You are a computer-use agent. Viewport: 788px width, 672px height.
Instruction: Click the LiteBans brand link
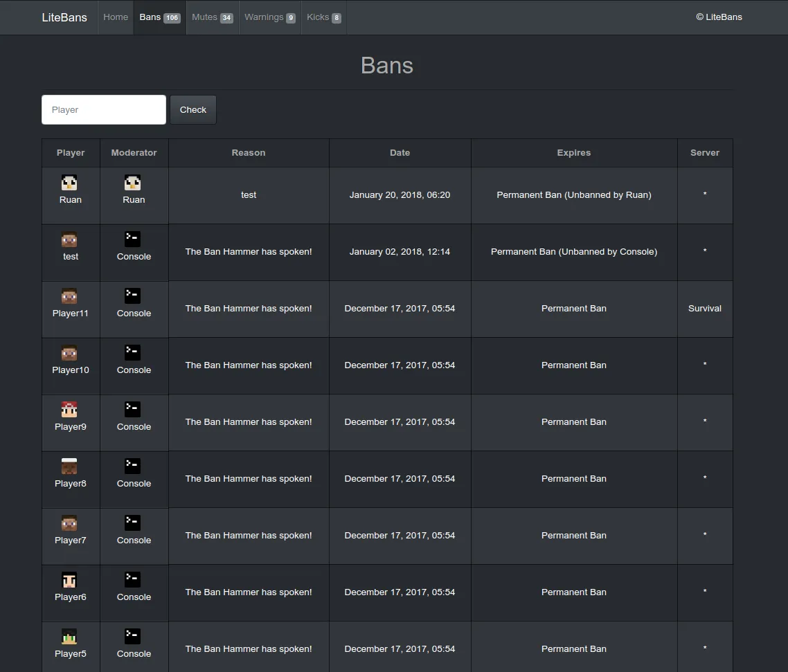coord(64,17)
